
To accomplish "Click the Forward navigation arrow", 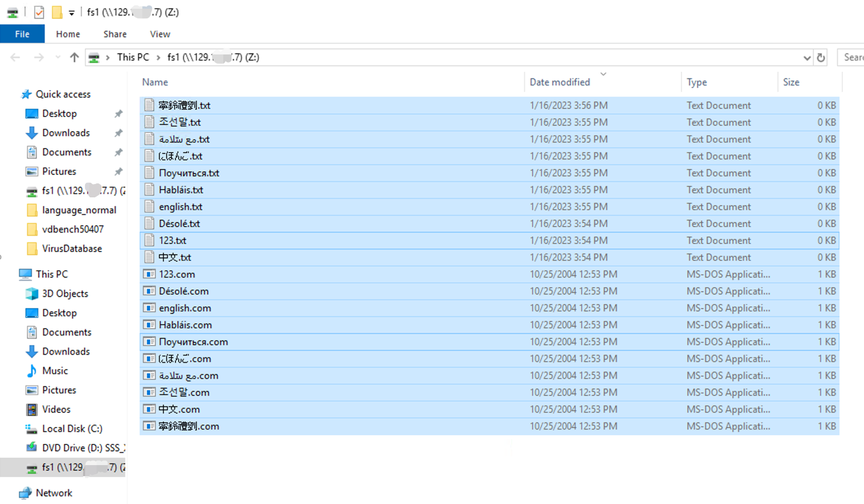I will tap(38, 58).
